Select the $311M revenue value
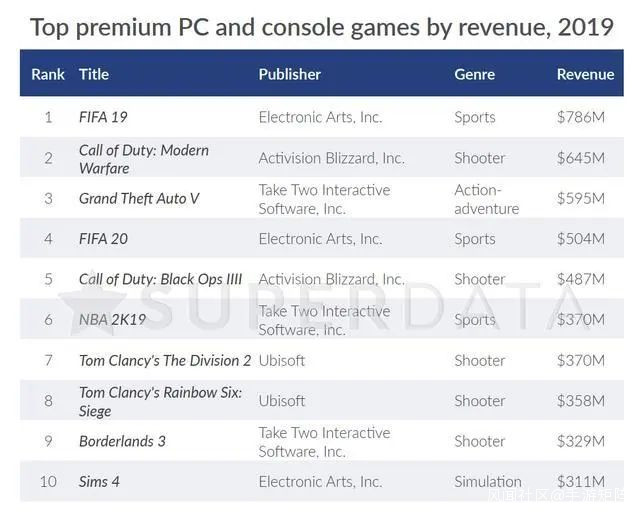Screen dimensions: 640x517 coord(580,482)
